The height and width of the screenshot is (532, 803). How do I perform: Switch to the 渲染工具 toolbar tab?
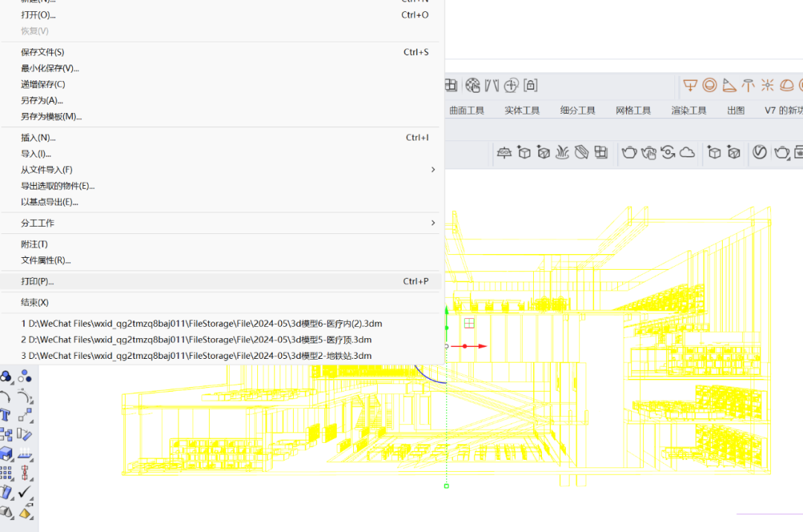click(x=688, y=110)
